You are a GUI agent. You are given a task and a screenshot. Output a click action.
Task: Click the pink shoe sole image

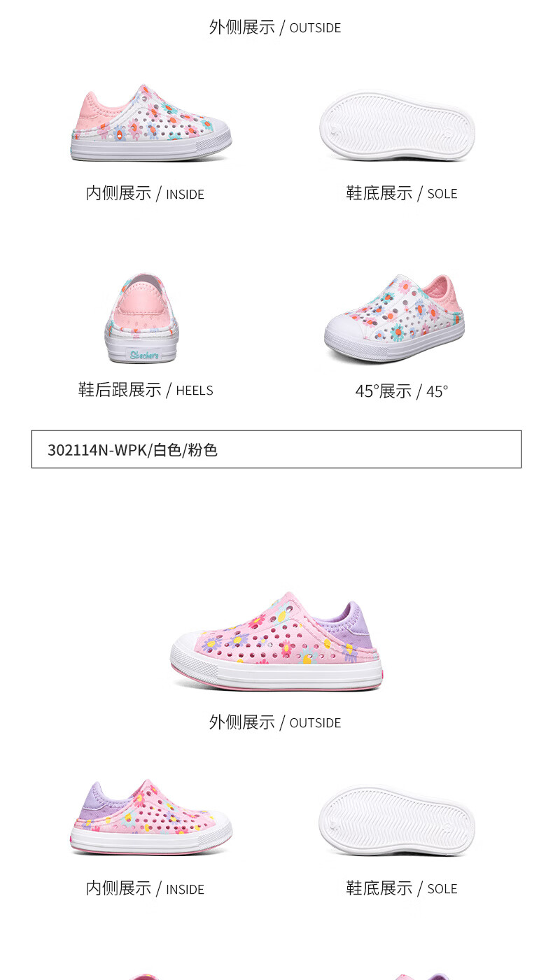click(x=397, y=821)
